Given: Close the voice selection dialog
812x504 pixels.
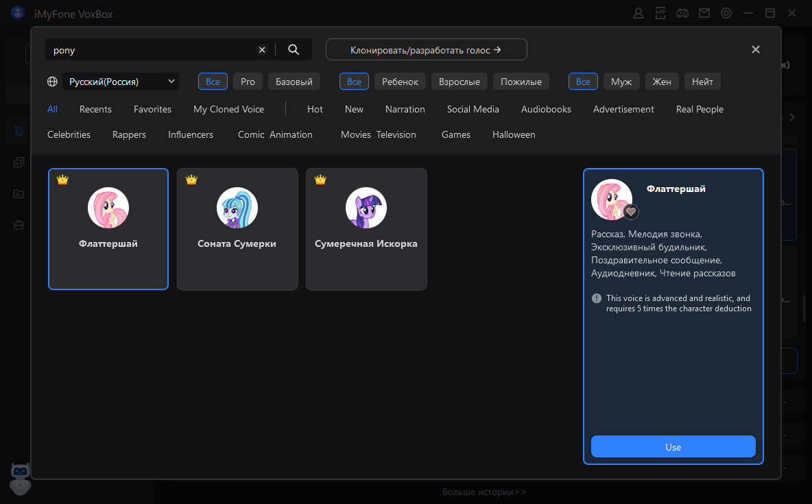Looking at the screenshot, I should coord(756,49).
